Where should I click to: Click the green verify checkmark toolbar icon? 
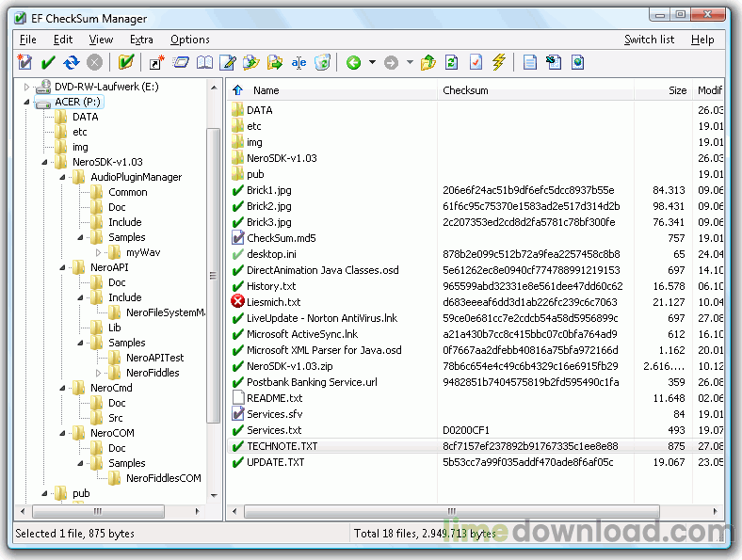pyautogui.click(x=48, y=62)
